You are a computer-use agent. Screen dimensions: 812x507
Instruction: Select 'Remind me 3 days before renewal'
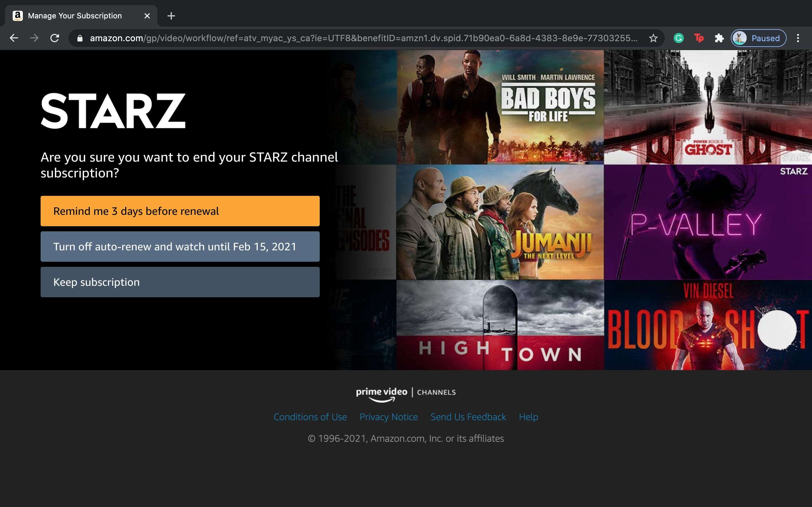point(180,210)
